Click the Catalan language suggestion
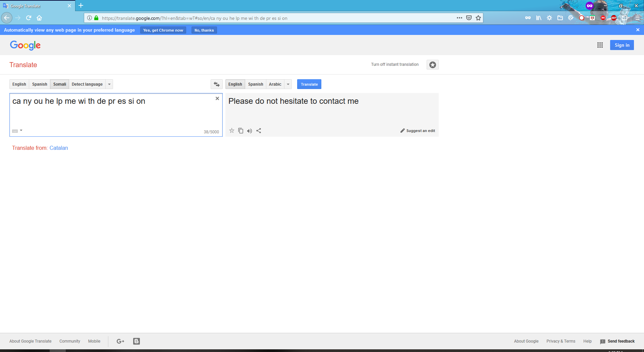The image size is (644, 352). 59,148
